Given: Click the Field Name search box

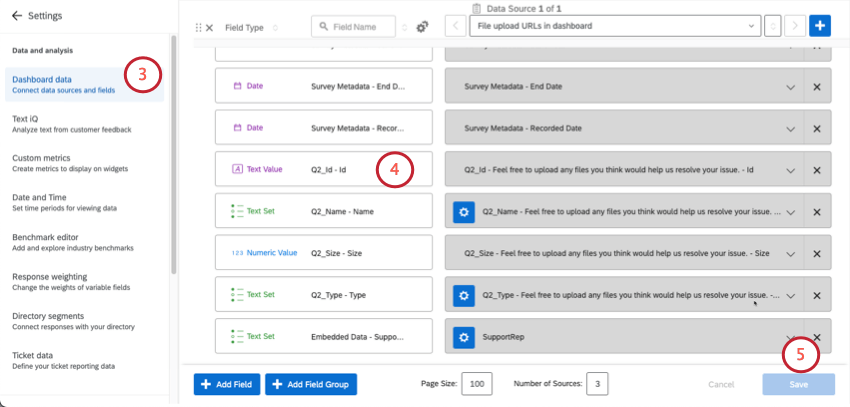Looking at the screenshot, I should [x=360, y=27].
